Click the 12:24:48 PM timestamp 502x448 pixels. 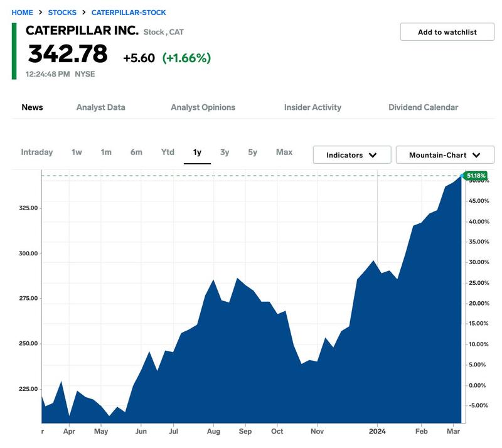pos(48,74)
